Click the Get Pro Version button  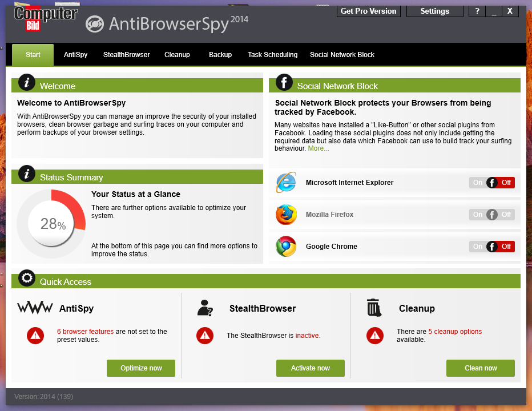[369, 11]
